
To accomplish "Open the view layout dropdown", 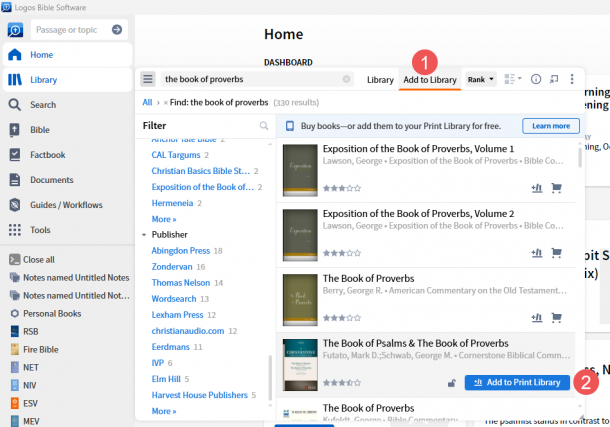I will coord(513,79).
